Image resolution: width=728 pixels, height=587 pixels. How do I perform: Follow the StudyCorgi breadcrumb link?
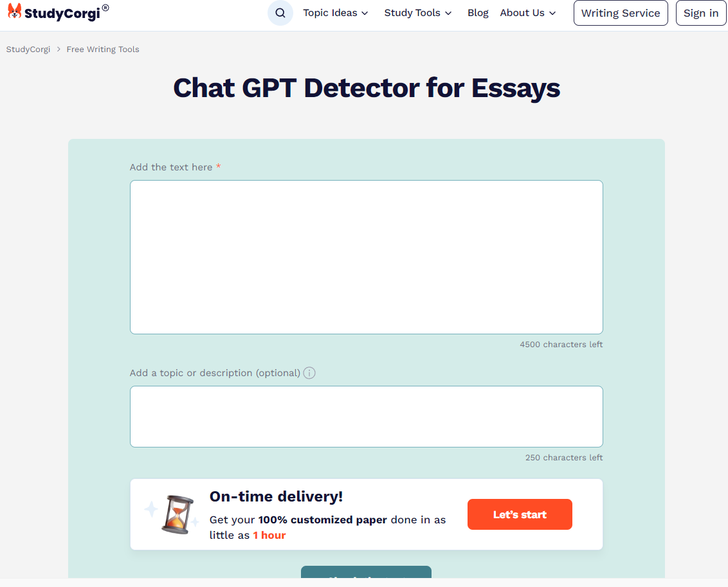(x=28, y=50)
